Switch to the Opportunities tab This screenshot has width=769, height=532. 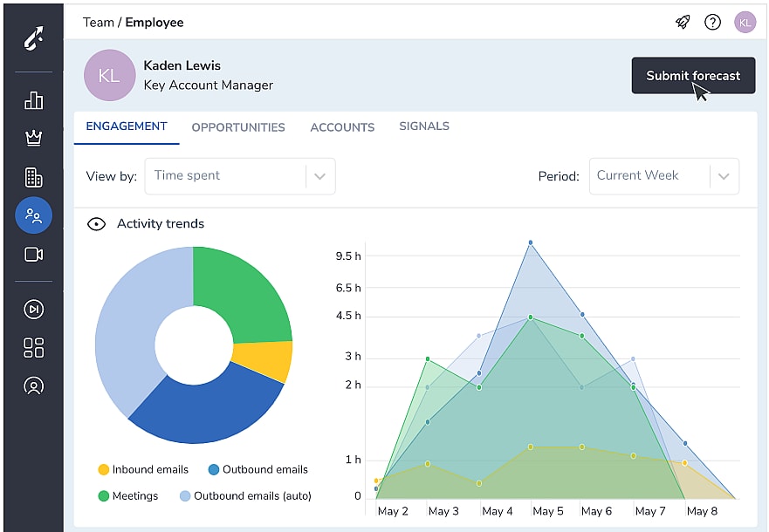(x=238, y=127)
